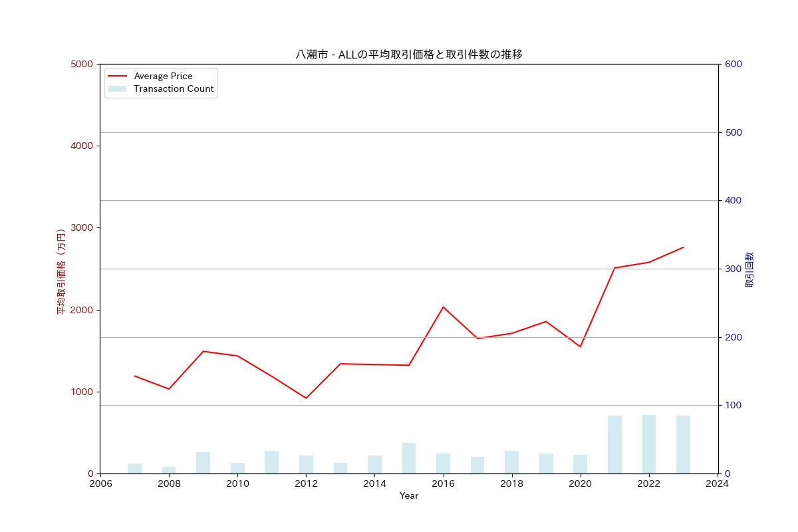Click the 2016 peak on the price line
Screen dimensions: 798x532
tap(444, 307)
